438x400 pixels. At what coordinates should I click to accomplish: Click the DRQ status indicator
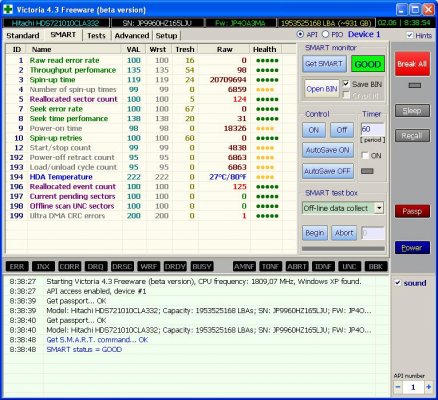(x=96, y=266)
